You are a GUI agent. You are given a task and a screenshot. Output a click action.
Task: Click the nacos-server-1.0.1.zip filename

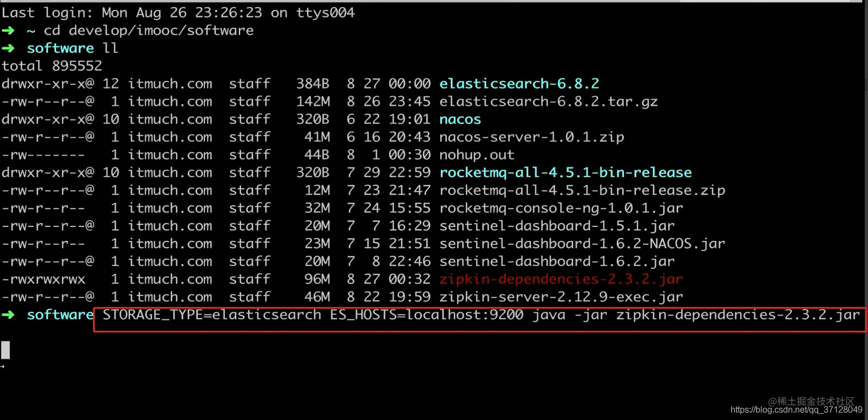[x=532, y=137]
